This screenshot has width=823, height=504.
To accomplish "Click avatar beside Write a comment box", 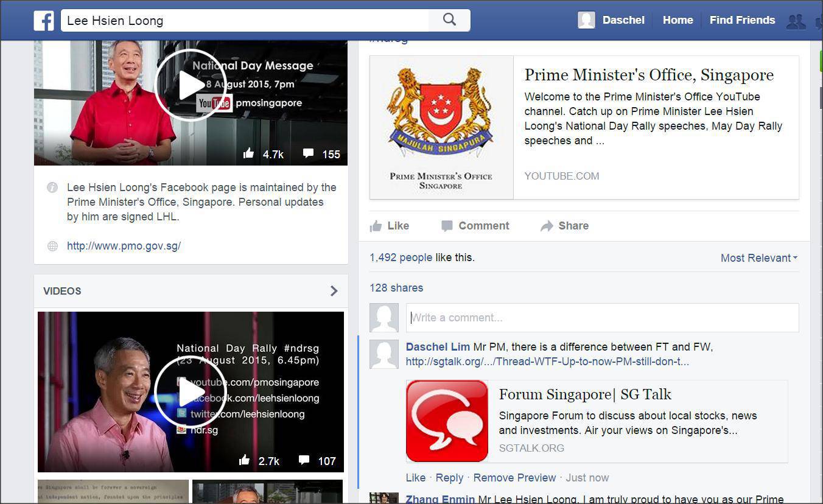I will pos(384,318).
